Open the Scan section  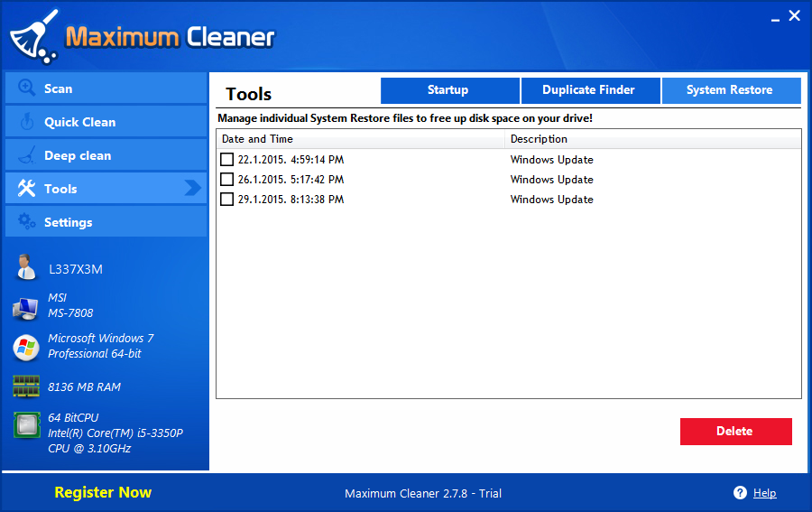point(106,88)
